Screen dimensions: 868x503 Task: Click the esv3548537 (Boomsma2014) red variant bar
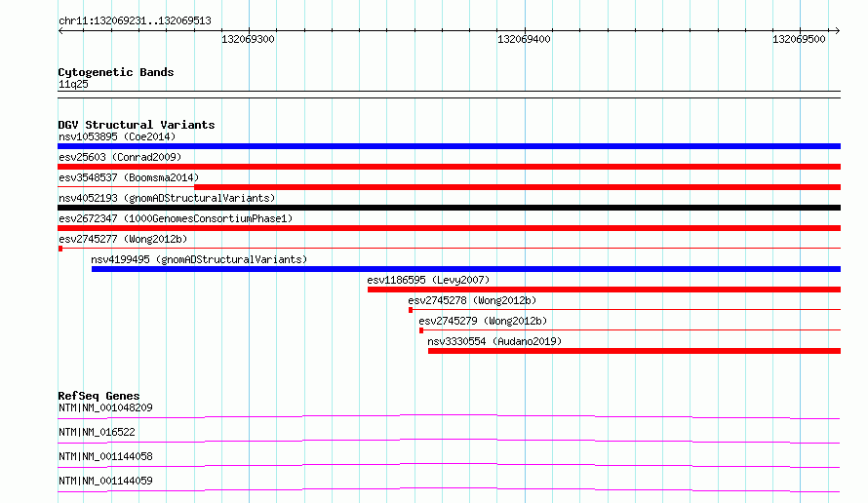(x=517, y=187)
